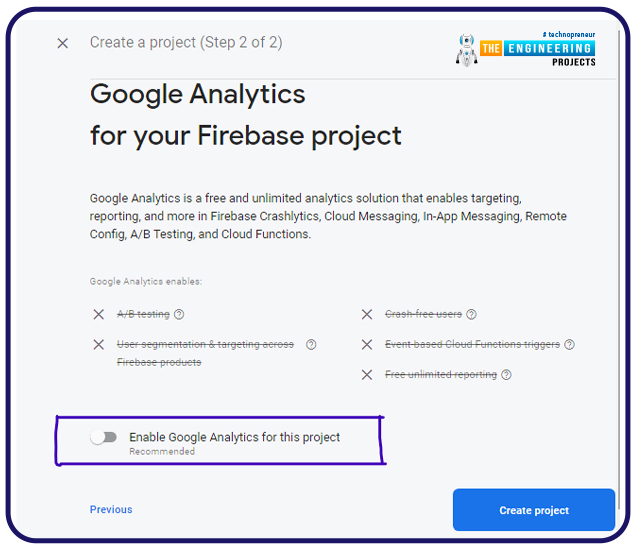639x552 pixels.
Task: Click the Create a project step title
Action: [185, 42]
